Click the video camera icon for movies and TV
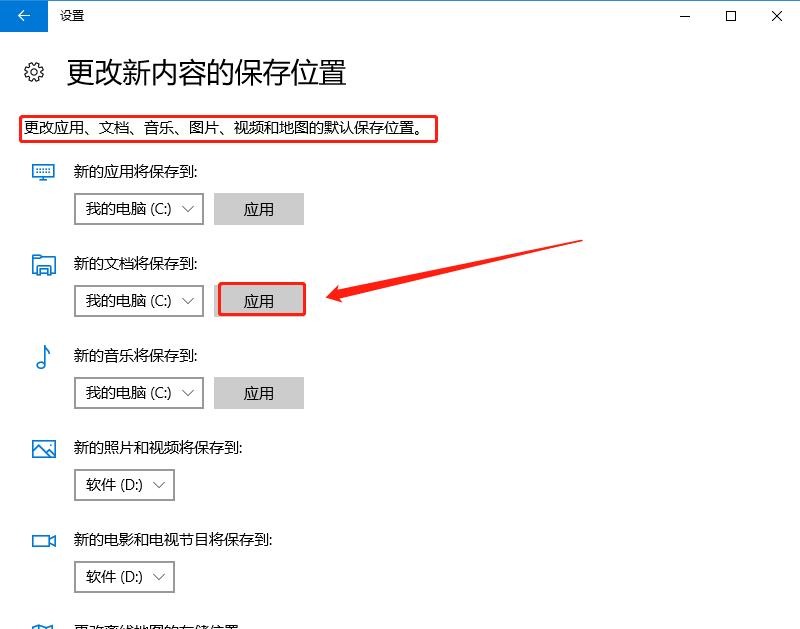The height and width of the screenshot is (629, 800). tap(43, 540)
